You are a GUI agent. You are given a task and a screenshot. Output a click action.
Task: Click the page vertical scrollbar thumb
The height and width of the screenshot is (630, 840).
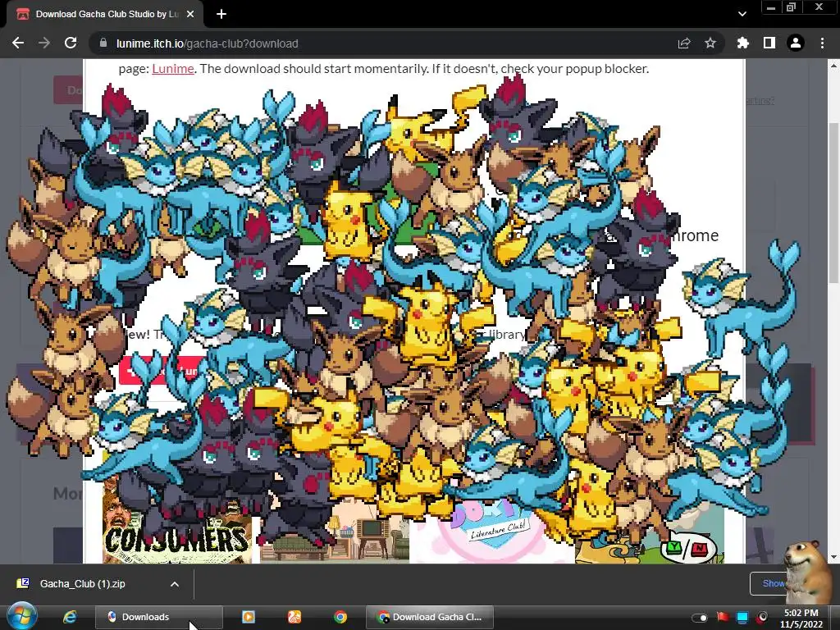(x=833, y=203)
